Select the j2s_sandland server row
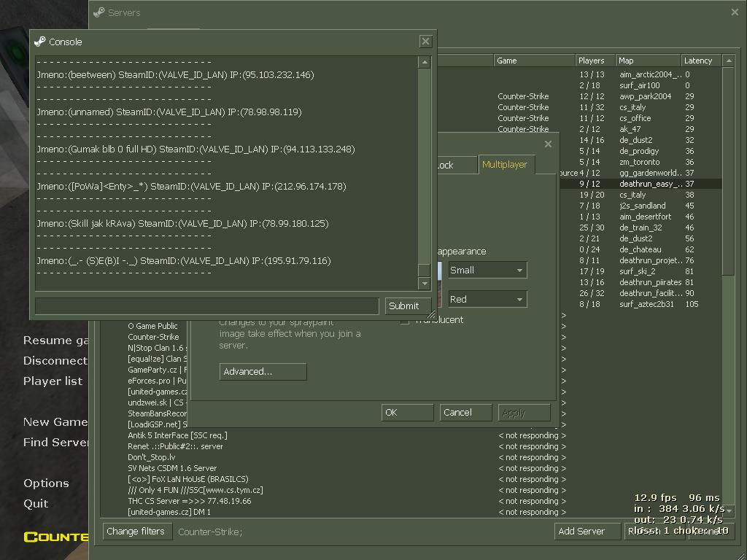The width and height of the screenshot is (747, 560). 640,206
